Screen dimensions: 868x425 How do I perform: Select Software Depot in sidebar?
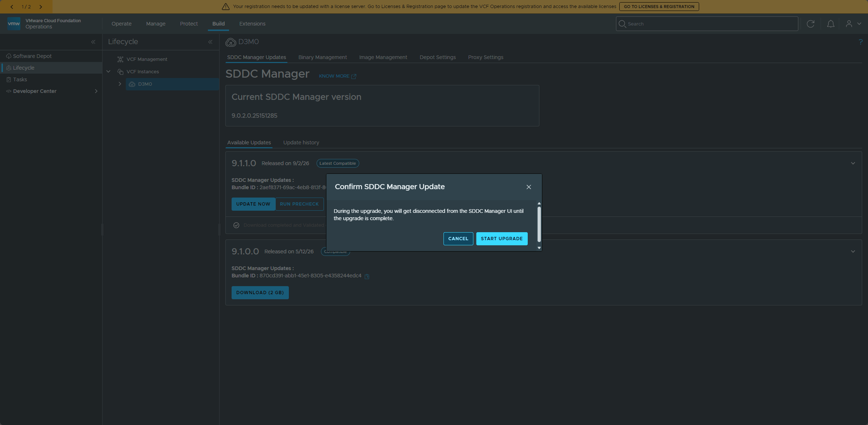51,56
